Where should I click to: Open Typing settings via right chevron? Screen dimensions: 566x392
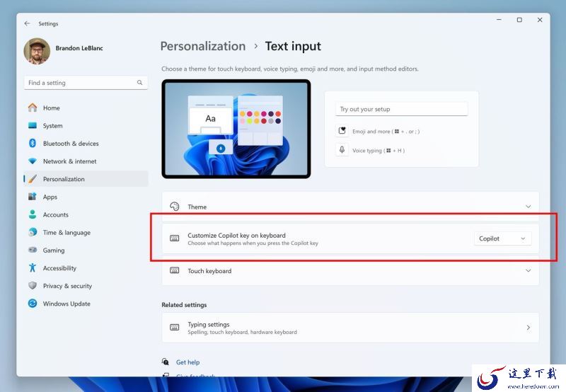coord(528,328)
